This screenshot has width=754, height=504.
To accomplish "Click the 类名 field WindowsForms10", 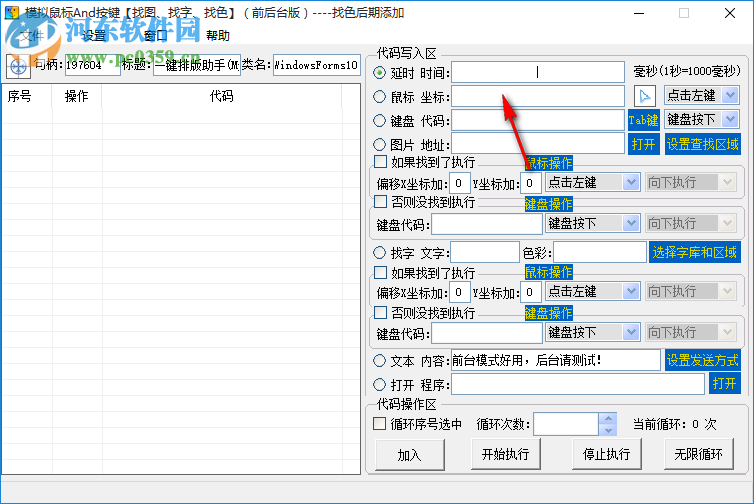I will tap(316, 65).
